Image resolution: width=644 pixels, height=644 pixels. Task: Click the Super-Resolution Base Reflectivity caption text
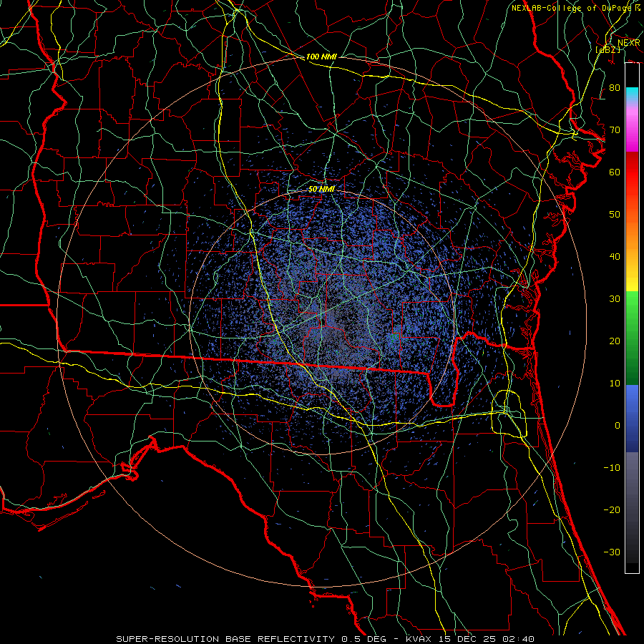pos(326,639)
